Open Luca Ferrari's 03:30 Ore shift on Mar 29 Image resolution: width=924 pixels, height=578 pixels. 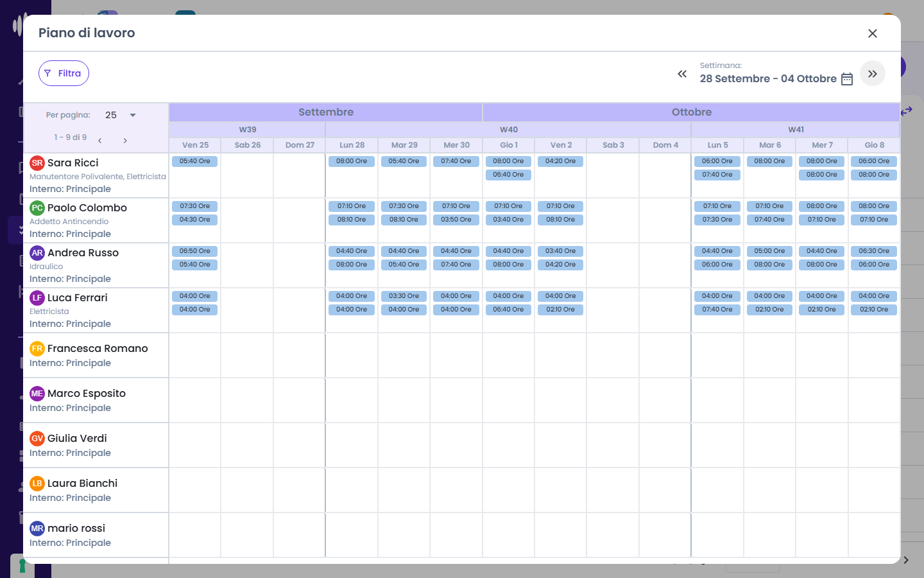(404, 296)
